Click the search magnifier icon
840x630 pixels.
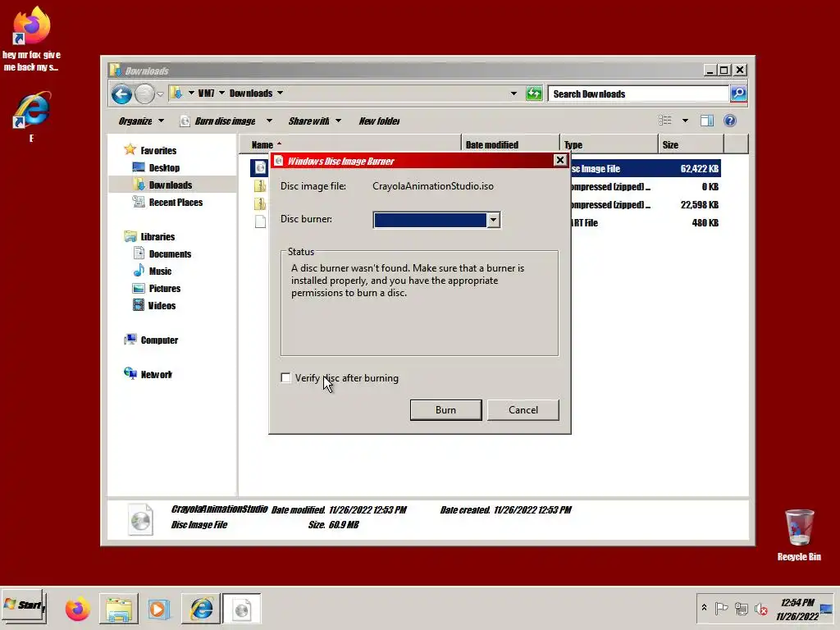(x=738, y=94)
